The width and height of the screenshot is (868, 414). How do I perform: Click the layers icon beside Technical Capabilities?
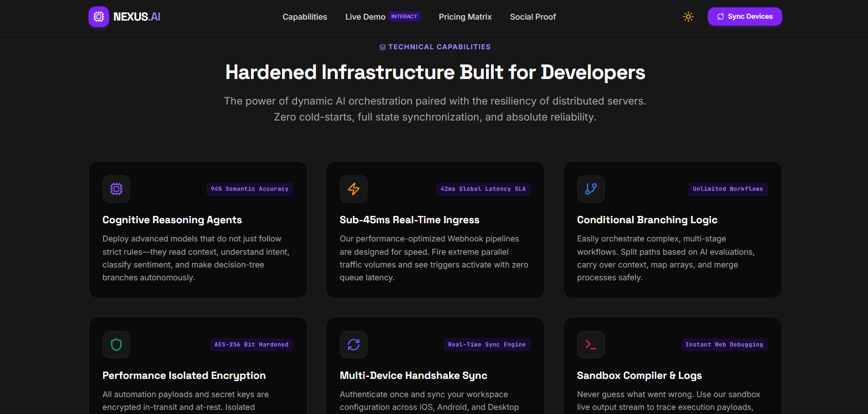[382, 47]
